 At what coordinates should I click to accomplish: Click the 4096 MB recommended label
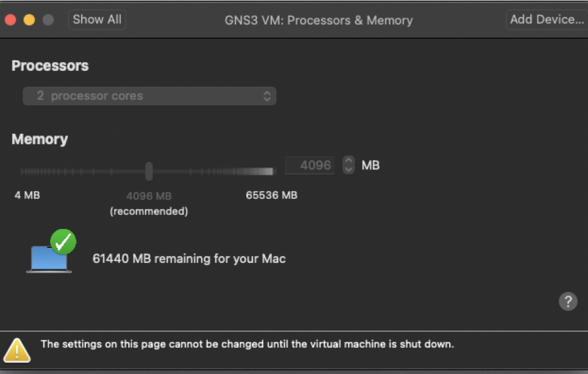click(148, 196)
